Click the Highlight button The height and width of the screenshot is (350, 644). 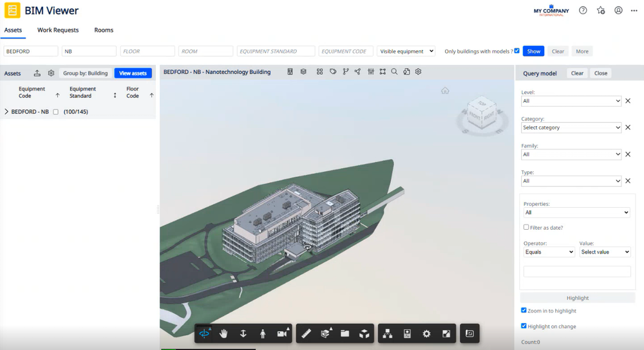[x=578, y=298]
